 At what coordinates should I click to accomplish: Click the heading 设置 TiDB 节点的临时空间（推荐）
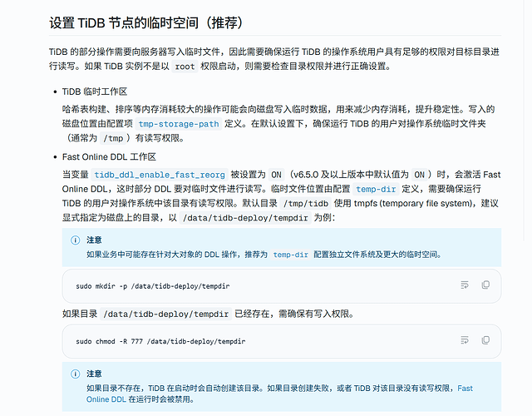click(x=146, y=23)
